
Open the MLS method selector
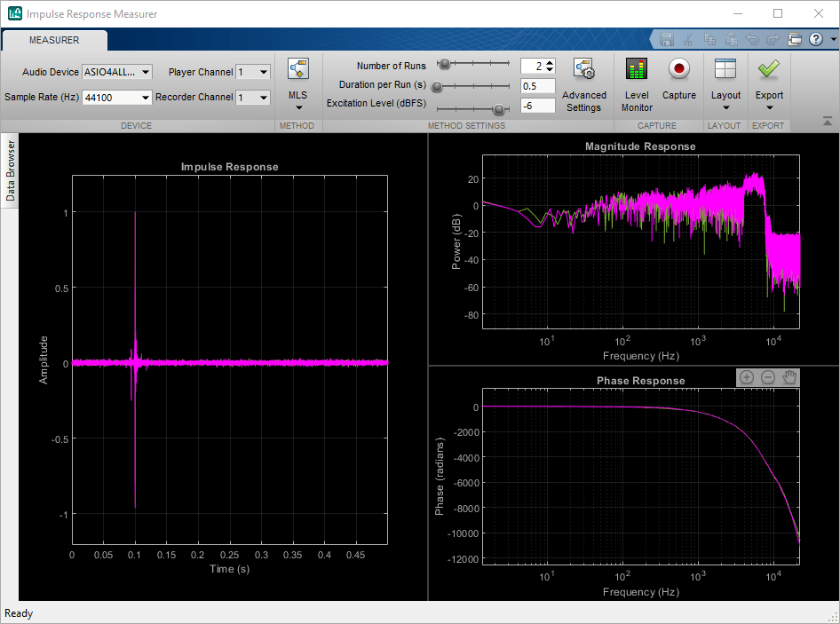pyautogui.click(x=297, y=95)
